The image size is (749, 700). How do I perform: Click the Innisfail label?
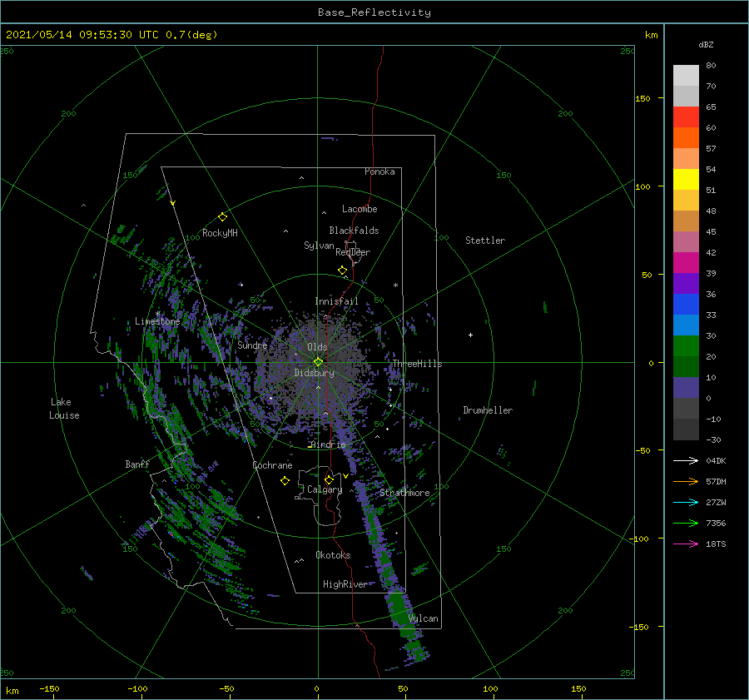pos(336,301)
